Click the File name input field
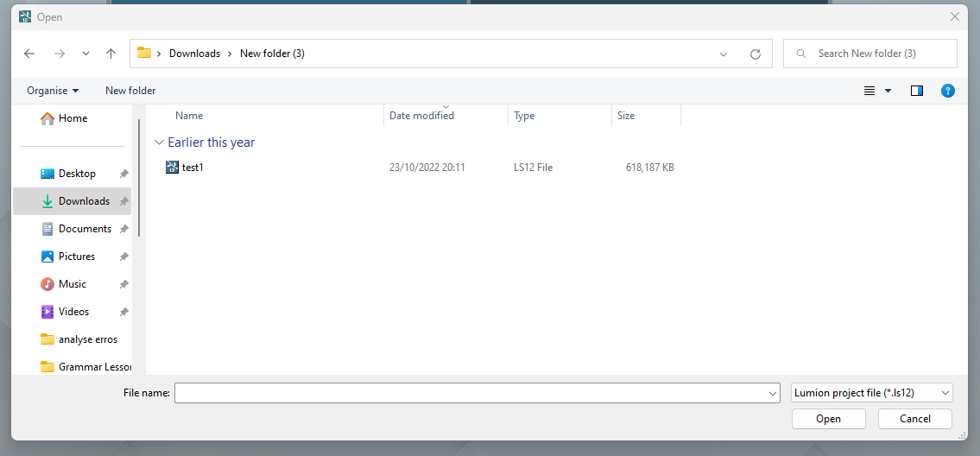 point(471,393)
